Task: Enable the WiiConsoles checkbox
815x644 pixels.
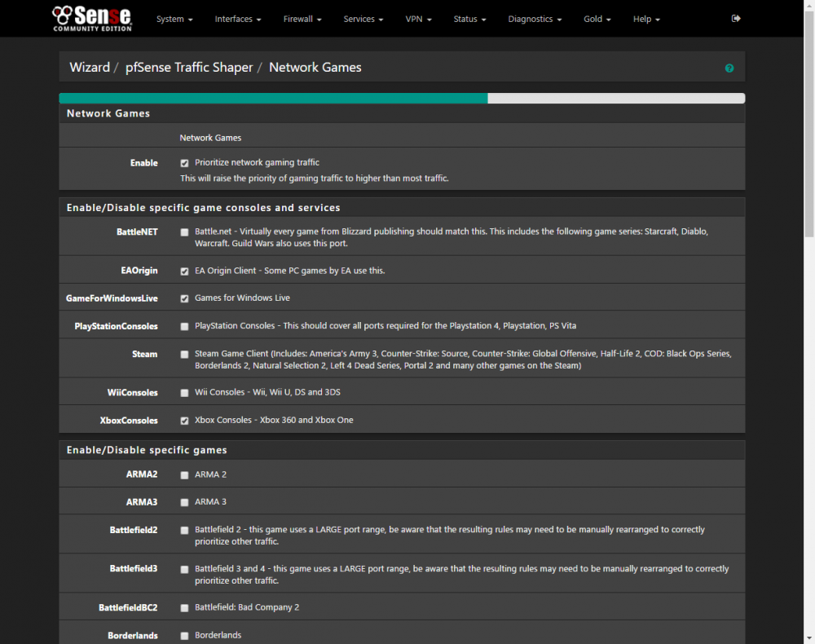Action: 184,393
